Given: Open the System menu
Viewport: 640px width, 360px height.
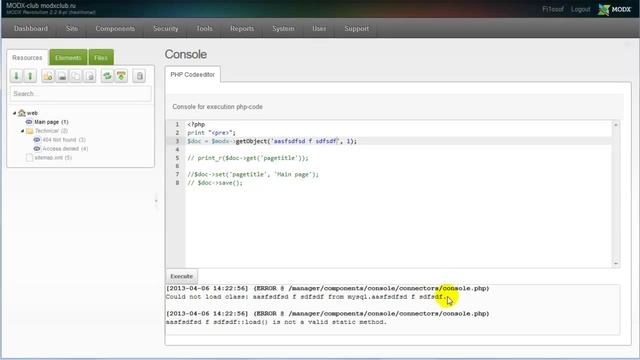Looking at the screenshot, I should coord(283,29).
